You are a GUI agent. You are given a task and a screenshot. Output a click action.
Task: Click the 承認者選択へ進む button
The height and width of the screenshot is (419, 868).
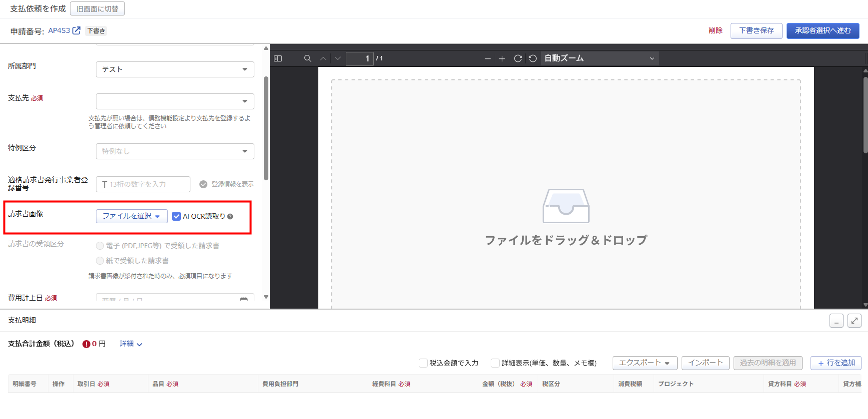pyautogui.click(x=823, y=31)
